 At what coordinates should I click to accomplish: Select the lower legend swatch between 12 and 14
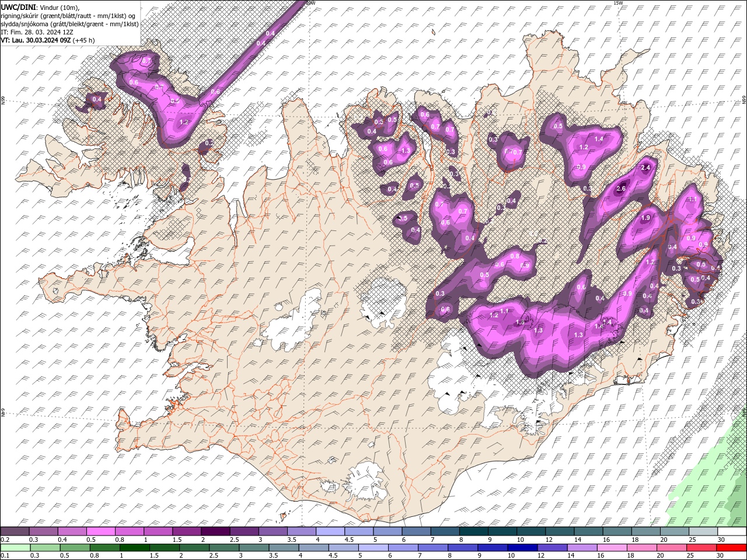coord(551,548)
